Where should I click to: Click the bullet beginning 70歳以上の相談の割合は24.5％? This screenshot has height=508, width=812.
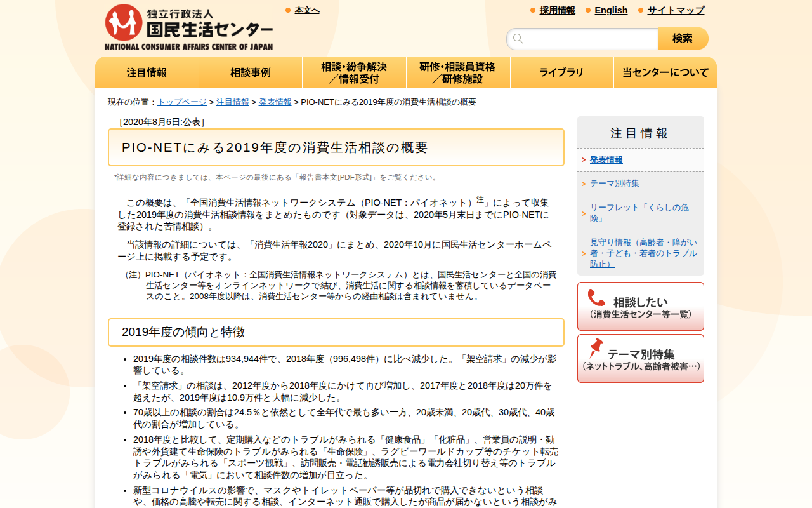coord(344,418)
